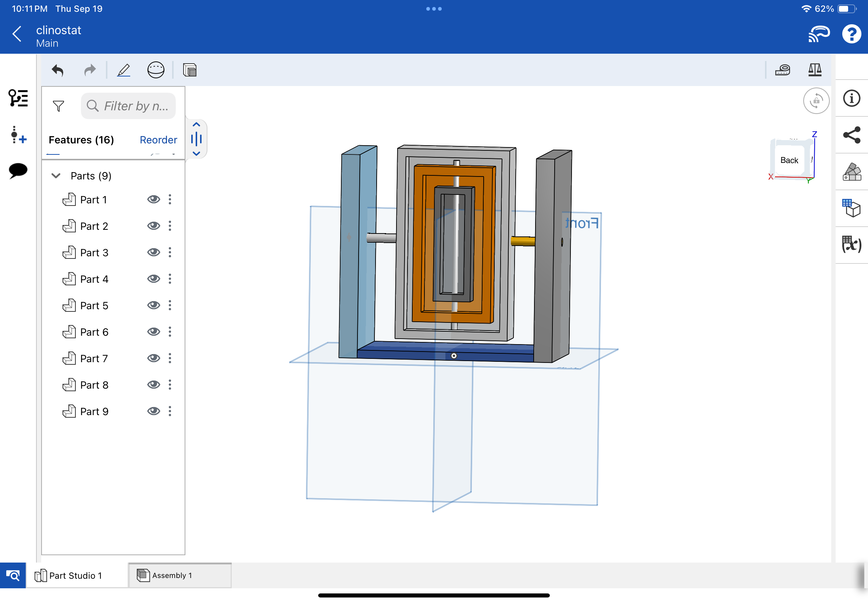Hide Part 5 with its eye icon
868x603 pixels.
pyautogui.click(x=153, y=305)
